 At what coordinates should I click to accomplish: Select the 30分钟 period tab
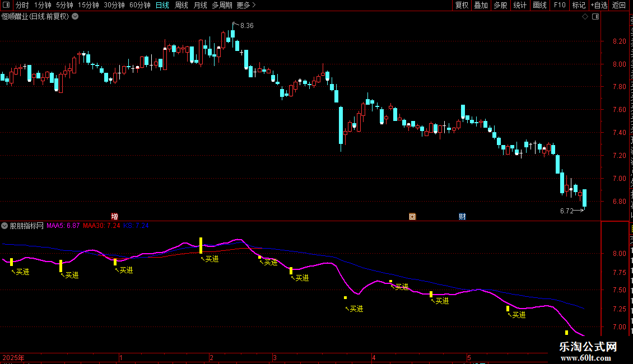click(114, 5)
